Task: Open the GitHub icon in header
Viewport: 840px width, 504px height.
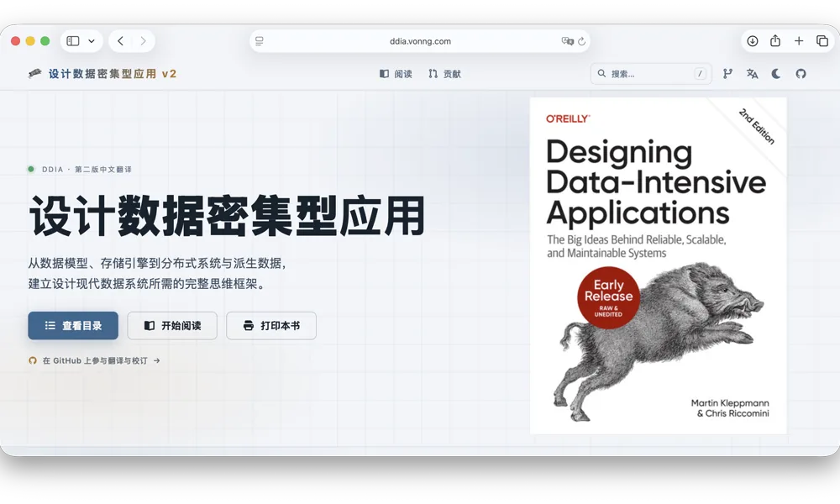Action: pos(801,74)
